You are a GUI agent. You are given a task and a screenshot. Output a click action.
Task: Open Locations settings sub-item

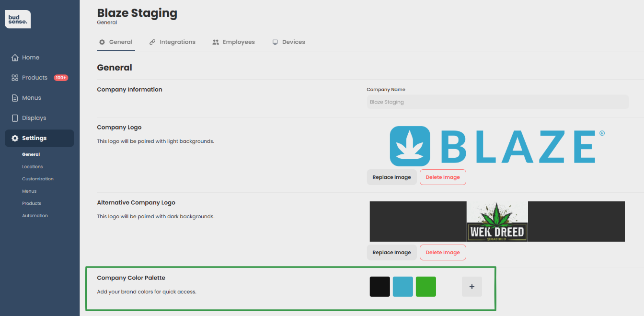[x=32, y=167]
